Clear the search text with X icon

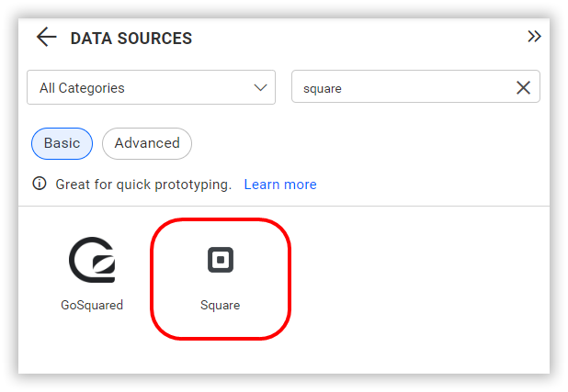tap(523, 87)
